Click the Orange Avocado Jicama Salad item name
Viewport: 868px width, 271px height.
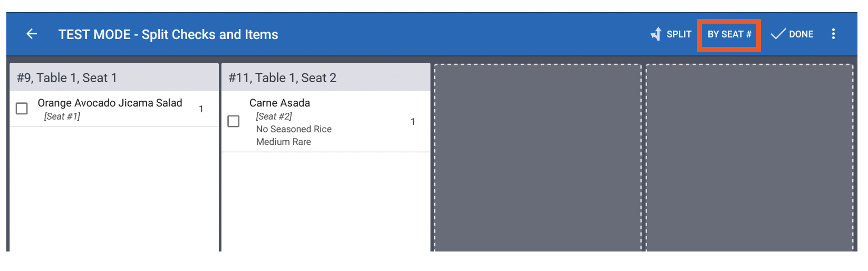point(110,103)
